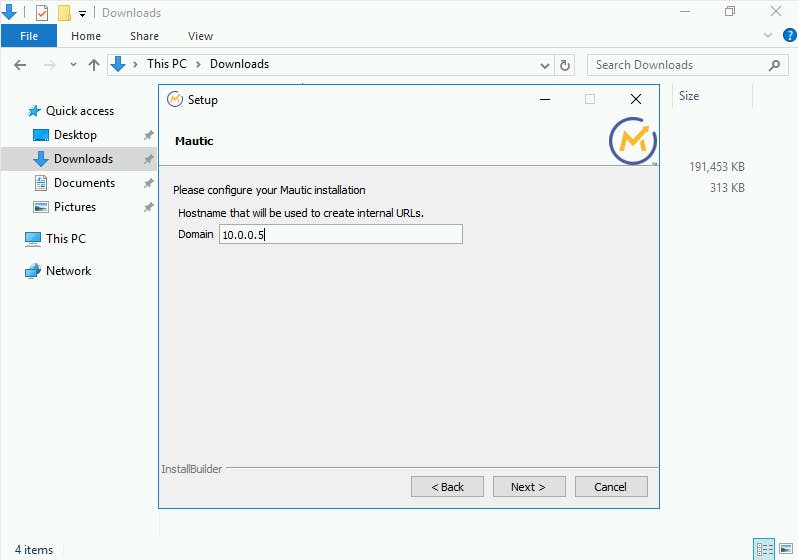This screenshot has width=798, height=560.
Task: Expand the ribbon chevron
Action: (768, 35)
